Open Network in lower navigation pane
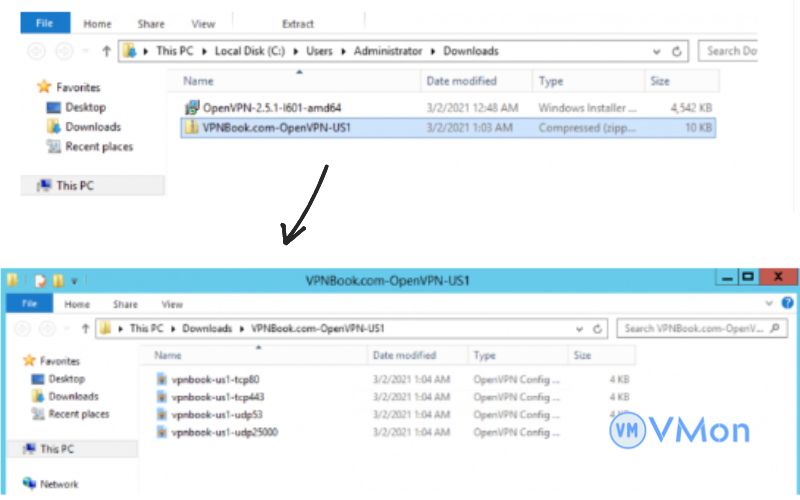 tap(59, 484)
